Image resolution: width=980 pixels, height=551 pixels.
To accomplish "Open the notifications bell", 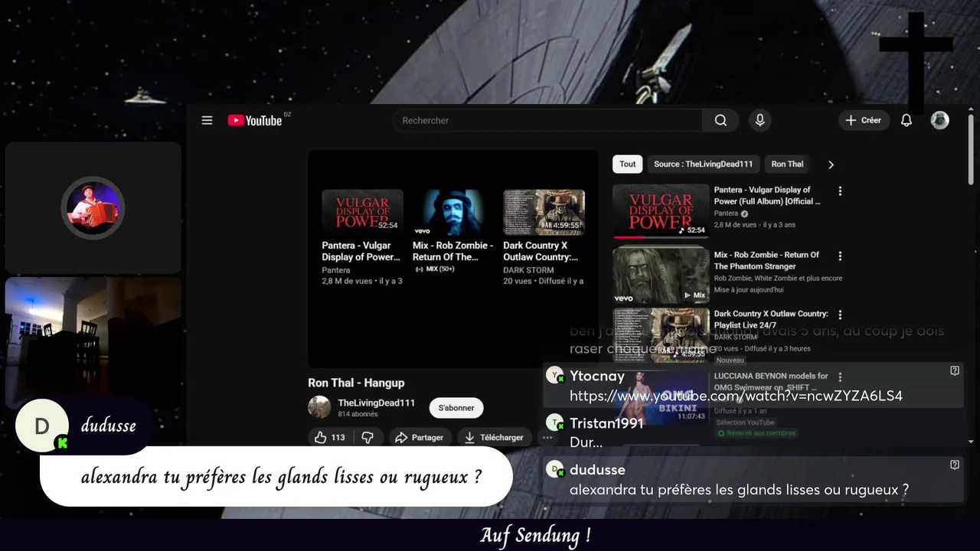I will [906, 120].
